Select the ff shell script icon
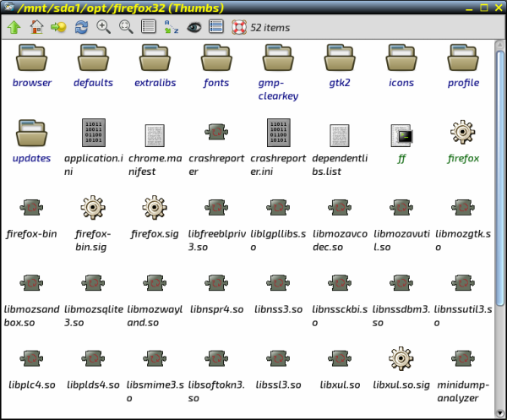The height and width of the screenshot is (420, 507). (x=401, y=135)
